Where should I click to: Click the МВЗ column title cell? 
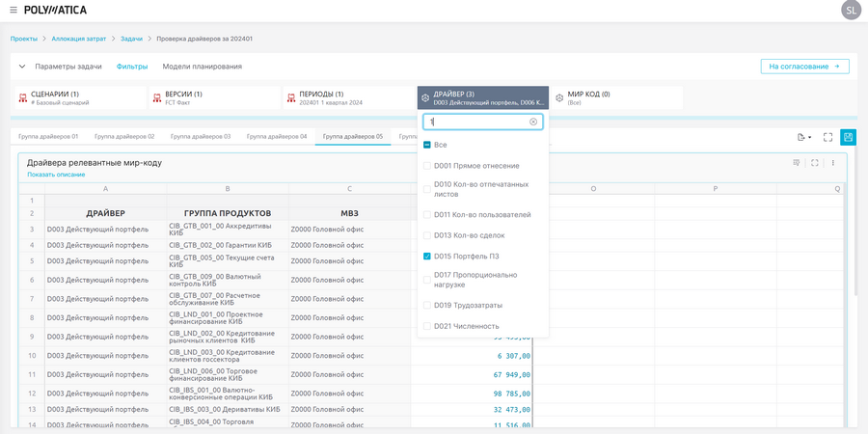350,214
